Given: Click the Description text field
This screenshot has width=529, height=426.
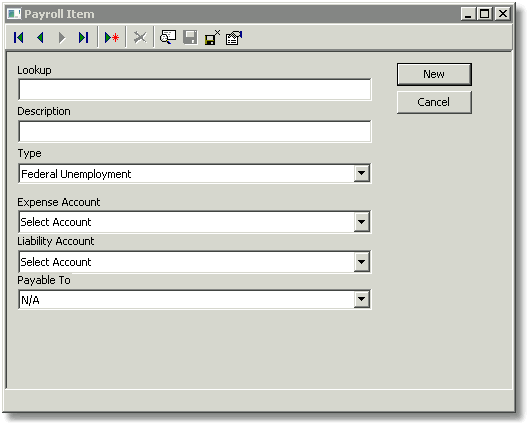Looking at the screenshot, I should pos(195,131).
